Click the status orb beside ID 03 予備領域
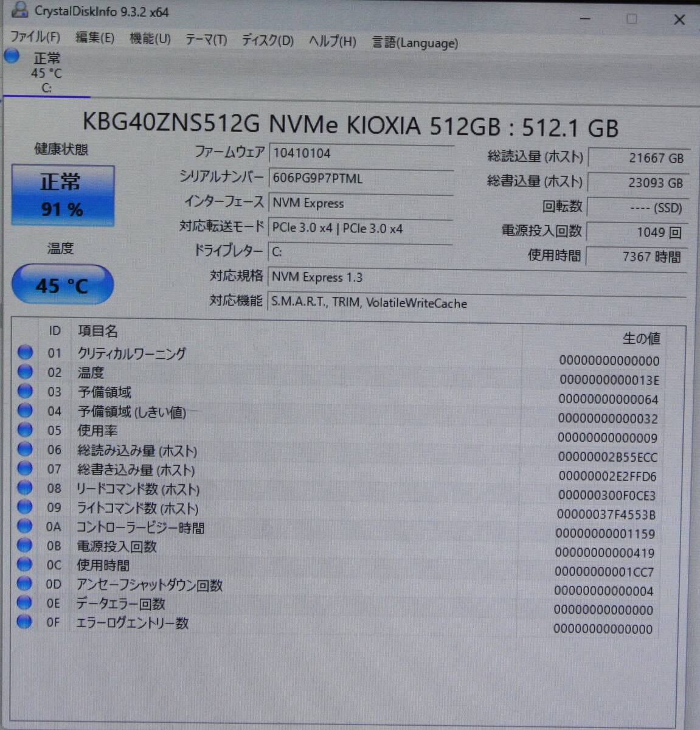The height and width of the screenshot is (730, 700). coord(25,391)
